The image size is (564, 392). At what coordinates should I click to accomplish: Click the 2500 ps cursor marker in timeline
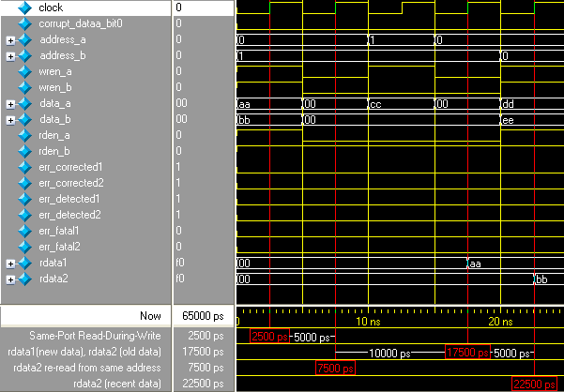coord(270,337)
